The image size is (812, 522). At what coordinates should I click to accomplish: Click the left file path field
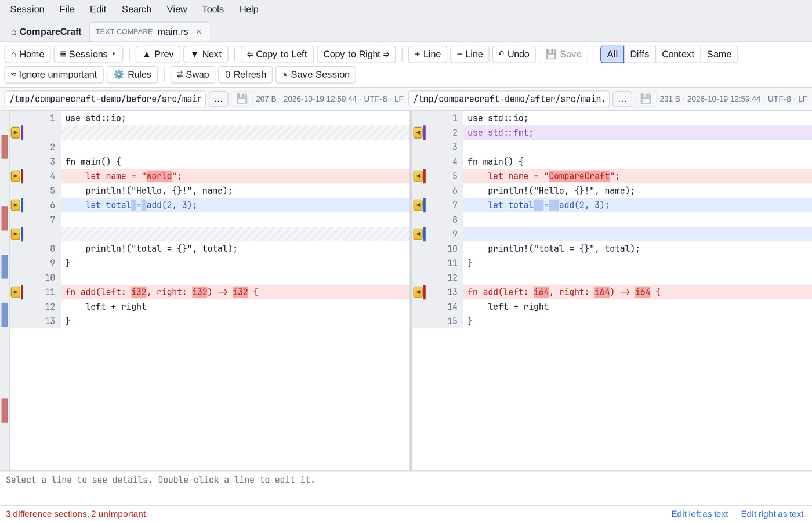tap(105, 99)
